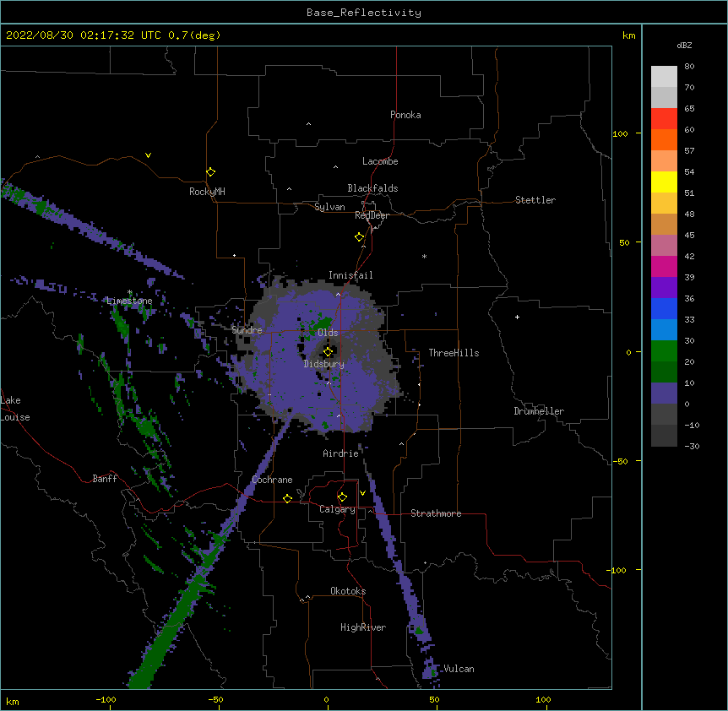Screen dimensions: 728x711
Task: Click the Ponoka city label
Action: (405, 115)
